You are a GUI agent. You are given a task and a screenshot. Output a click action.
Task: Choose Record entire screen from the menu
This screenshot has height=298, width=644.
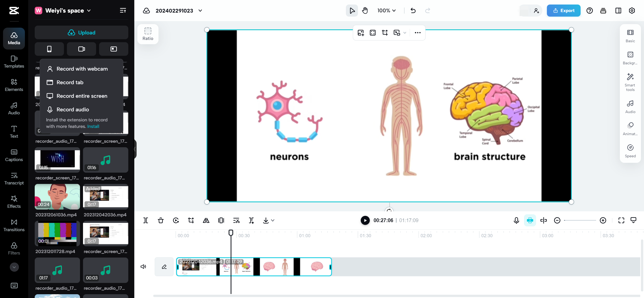(82, 96)
